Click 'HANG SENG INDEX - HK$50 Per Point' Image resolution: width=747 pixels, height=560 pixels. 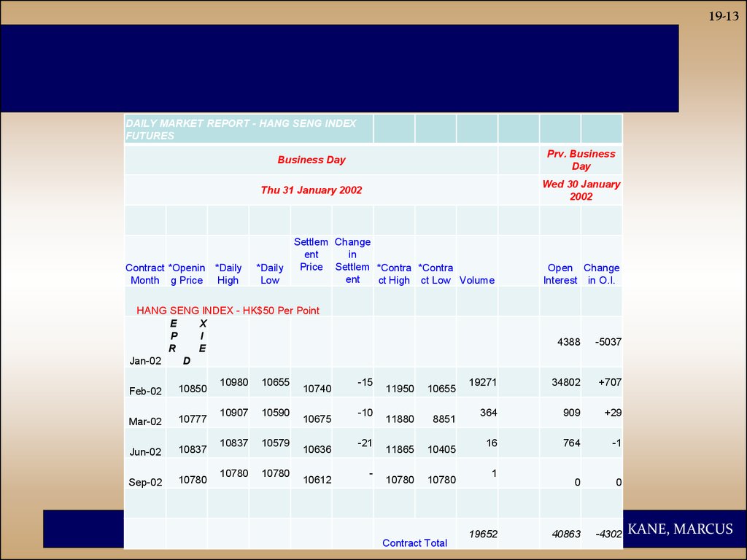point(228,311)
